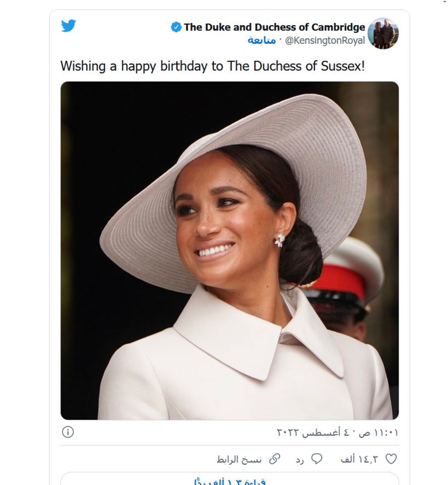The height and width of the screenshot is (485, 448).
Task: Open the tweet info circle icon
Action: click(68, 432)
